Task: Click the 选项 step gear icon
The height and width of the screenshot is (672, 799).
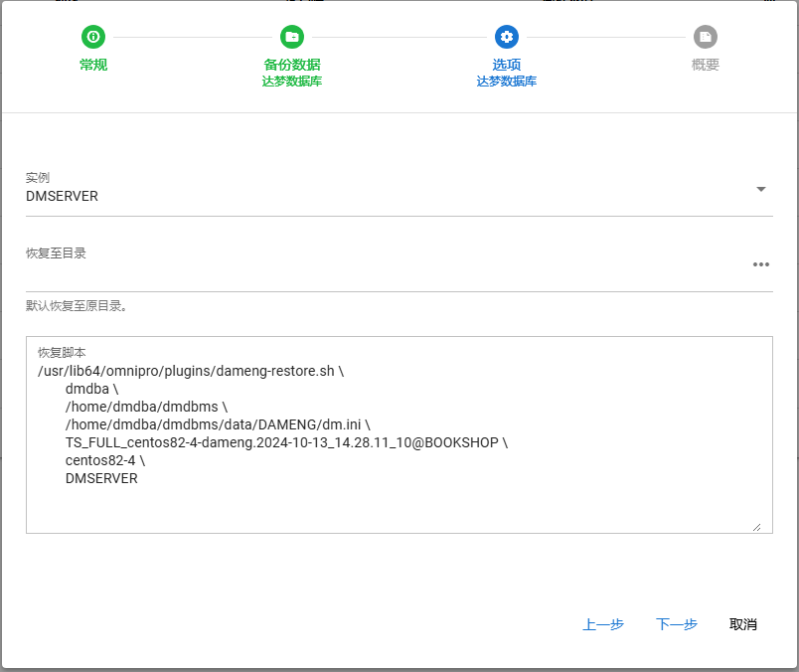Action: (507, 37)
